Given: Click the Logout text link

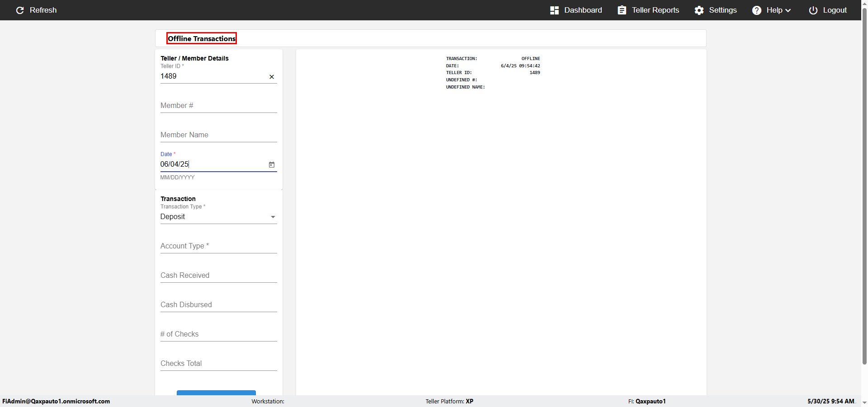Looking at the screenshot, I should (x=835, y=10).
